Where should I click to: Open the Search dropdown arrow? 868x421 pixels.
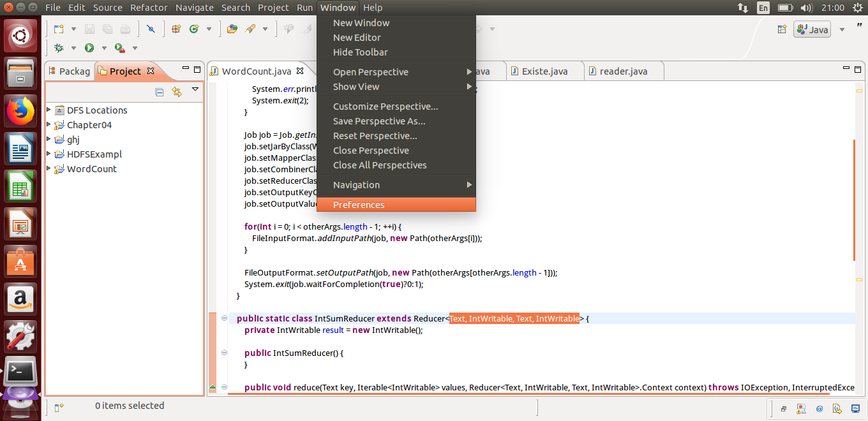(265, 29)
